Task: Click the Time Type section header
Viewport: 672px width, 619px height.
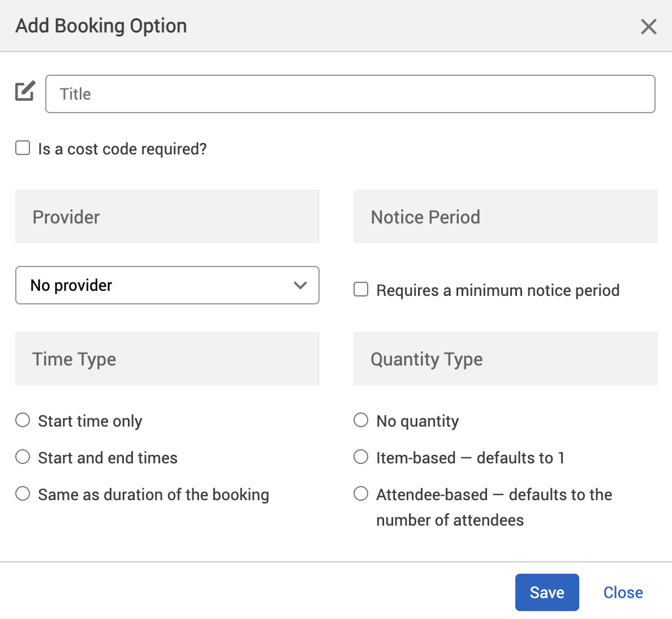Action: (74, 359)
